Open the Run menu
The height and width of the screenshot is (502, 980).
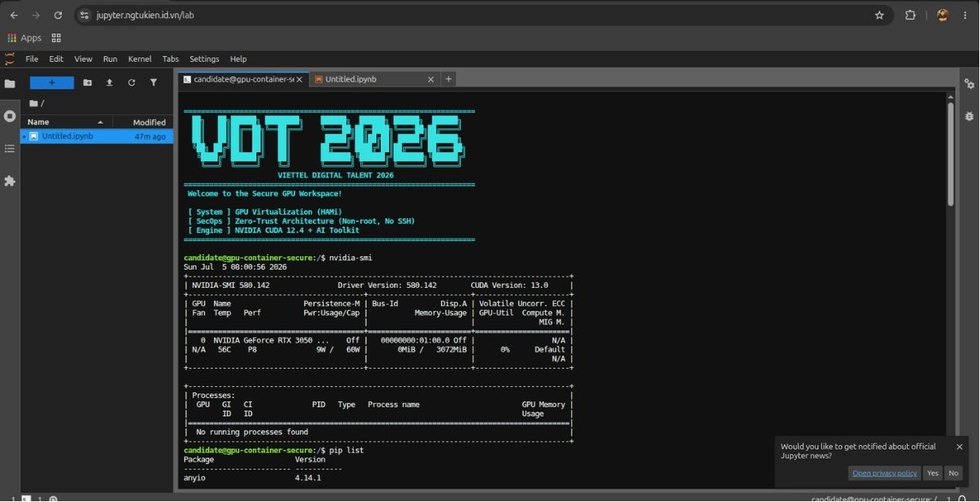[x=110, y=59]
